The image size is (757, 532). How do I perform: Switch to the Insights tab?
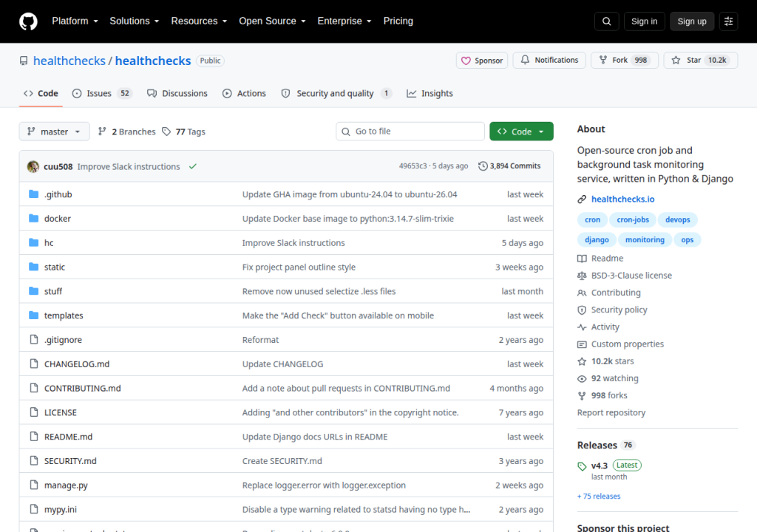430,93
